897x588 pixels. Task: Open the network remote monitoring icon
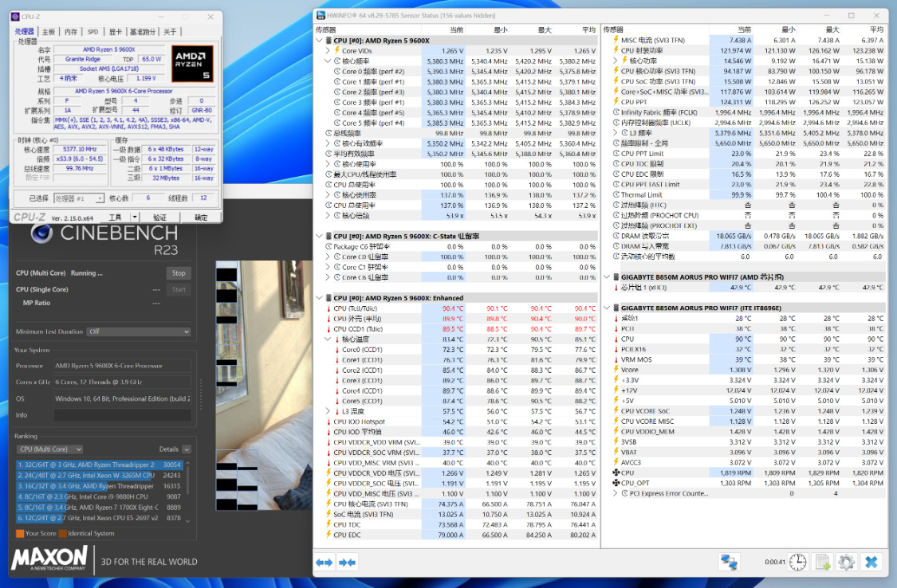729,563
